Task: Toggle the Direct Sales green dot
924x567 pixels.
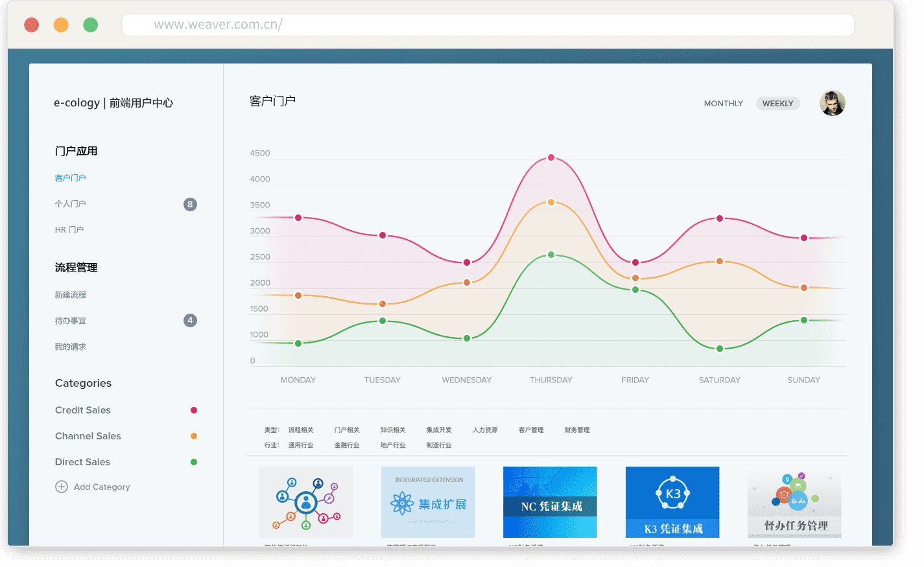Action: 193,462
